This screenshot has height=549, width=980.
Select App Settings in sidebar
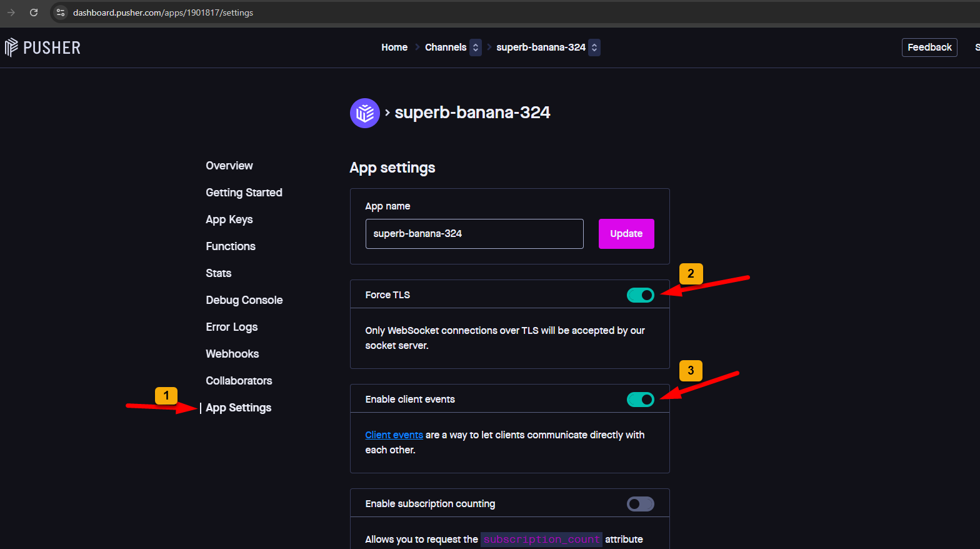(x=239, y=408)
